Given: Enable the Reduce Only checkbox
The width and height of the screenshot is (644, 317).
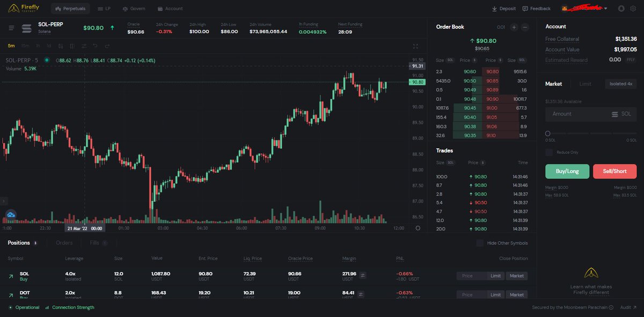Looking at the screenshot, I should tap(549, 152).
